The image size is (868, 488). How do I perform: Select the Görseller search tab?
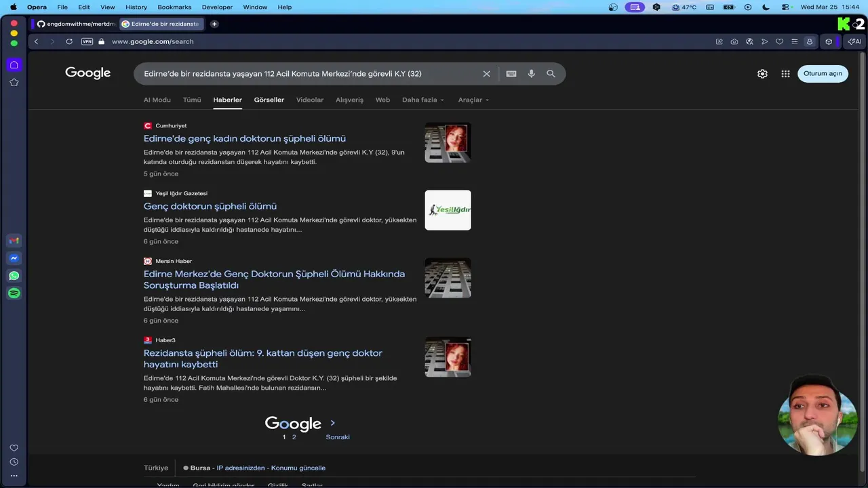269,100
